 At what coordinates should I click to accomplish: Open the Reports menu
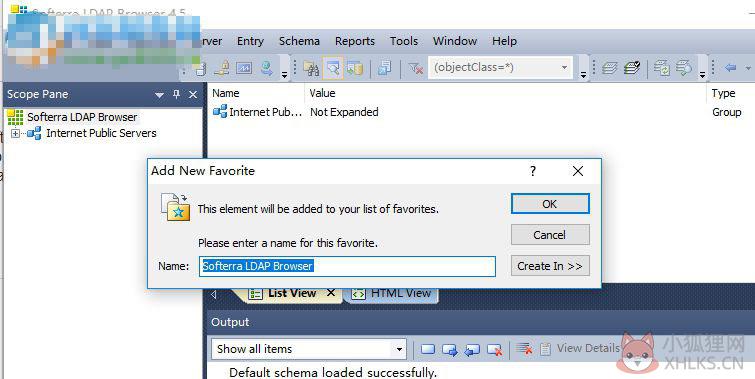[354, 41]
